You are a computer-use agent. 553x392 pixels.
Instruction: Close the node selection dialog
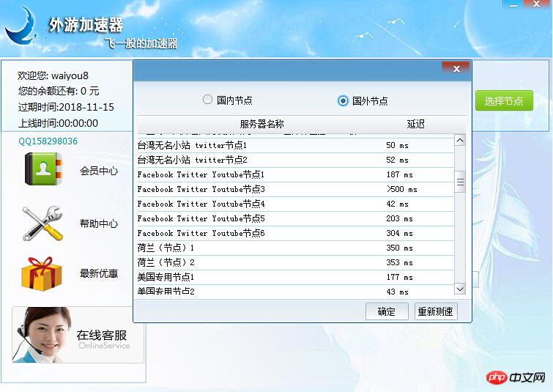[456, 68]
